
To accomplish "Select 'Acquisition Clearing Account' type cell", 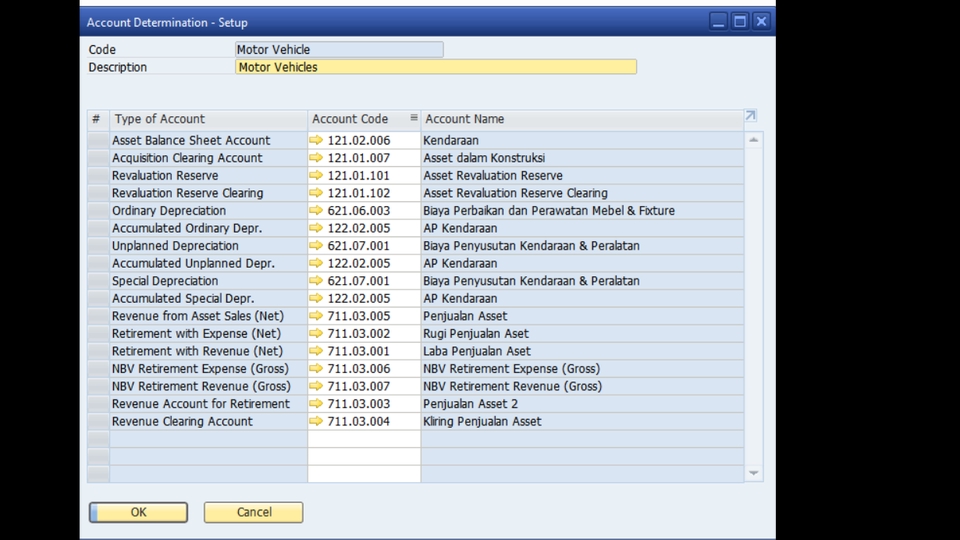I will [x=208, y=158].
